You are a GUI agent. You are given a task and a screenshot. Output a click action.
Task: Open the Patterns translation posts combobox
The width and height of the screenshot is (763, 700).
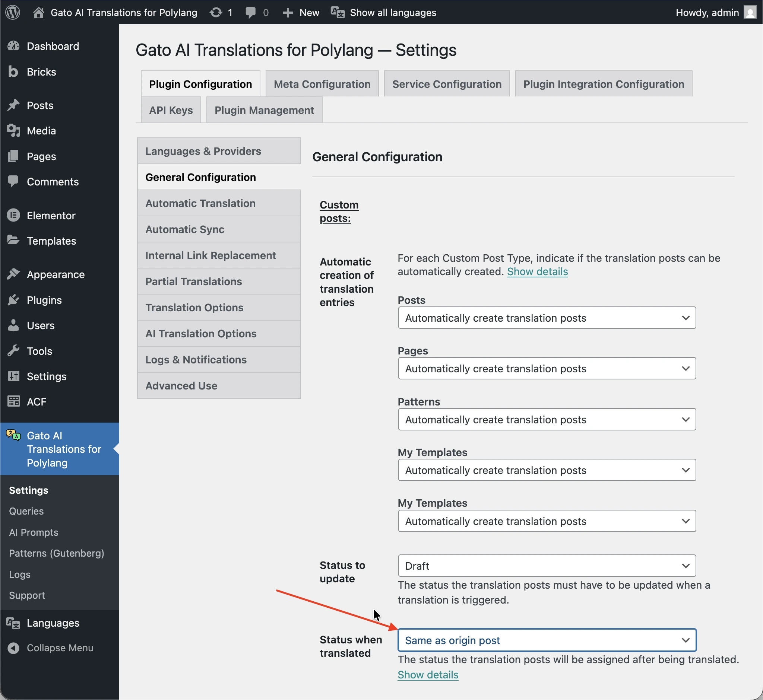[546, 419]
